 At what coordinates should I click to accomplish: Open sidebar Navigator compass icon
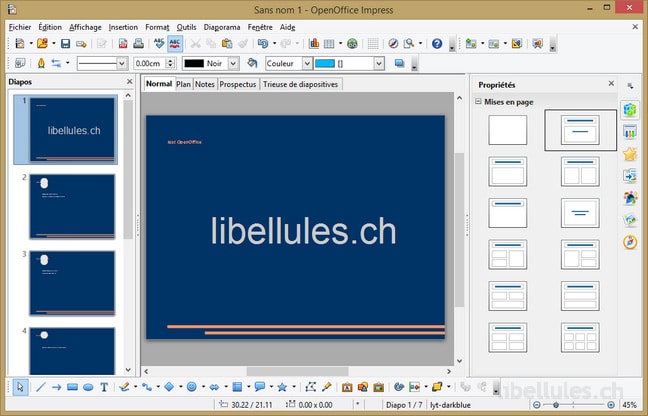pos(630,242)
